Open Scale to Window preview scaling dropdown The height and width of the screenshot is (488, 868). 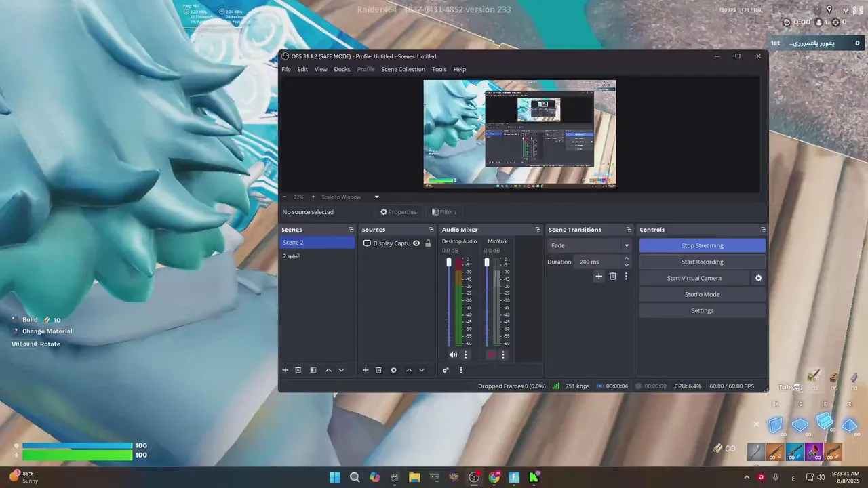coord(350,197)
